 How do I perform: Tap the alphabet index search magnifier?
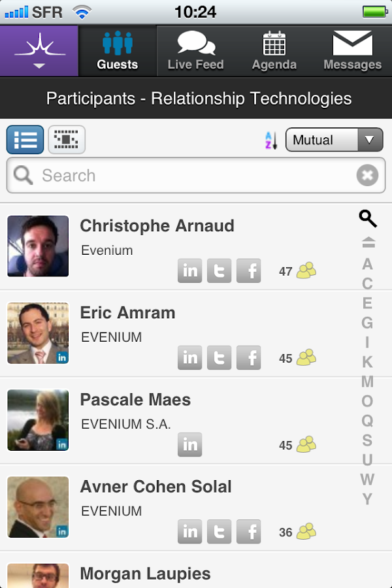367,219
